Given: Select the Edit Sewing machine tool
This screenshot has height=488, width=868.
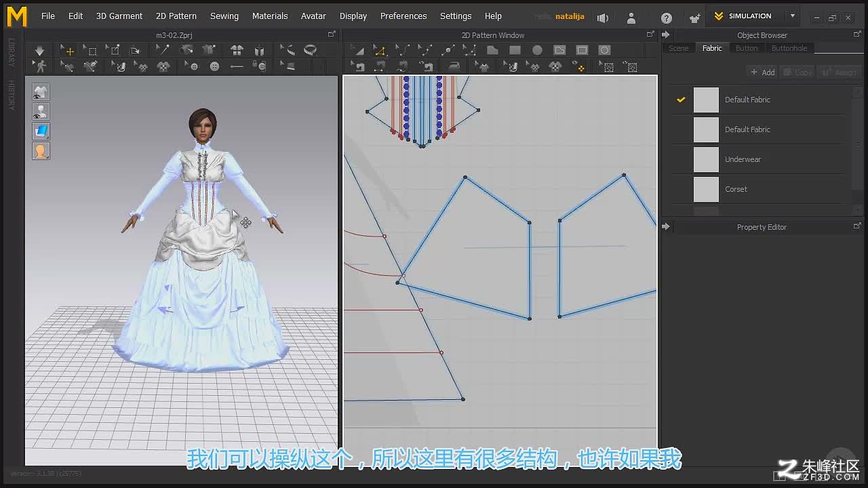Looking at the screenshot, I should [357, 66].
